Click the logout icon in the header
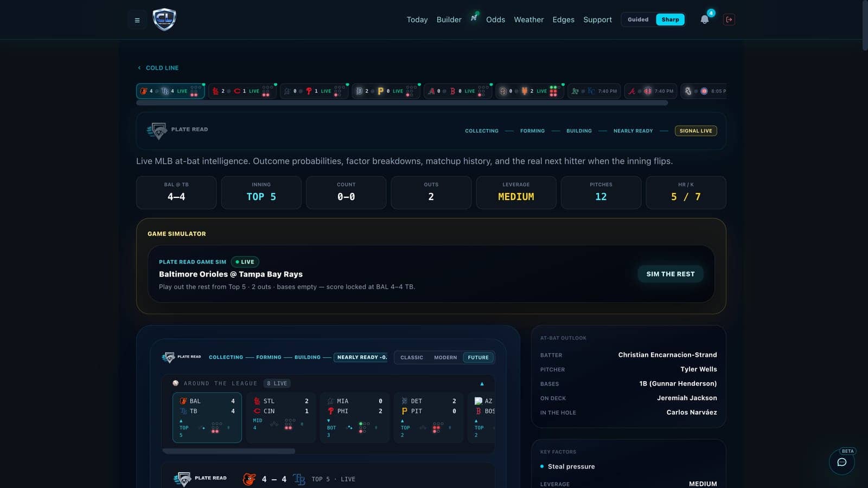Viewport: 868px width, 488px height. tap(729, 20)
